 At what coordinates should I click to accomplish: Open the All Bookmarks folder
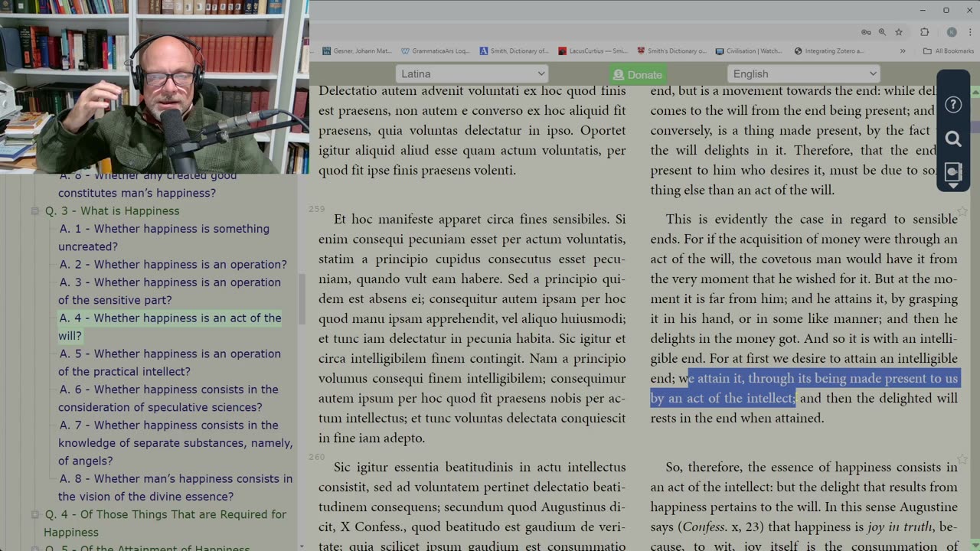point(948,51)
